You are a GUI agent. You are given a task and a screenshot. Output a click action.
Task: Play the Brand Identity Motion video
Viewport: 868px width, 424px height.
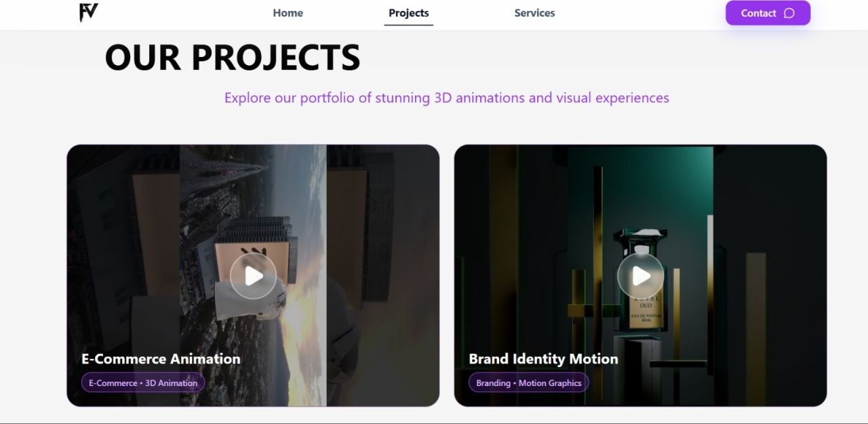(x=640, y=275)
